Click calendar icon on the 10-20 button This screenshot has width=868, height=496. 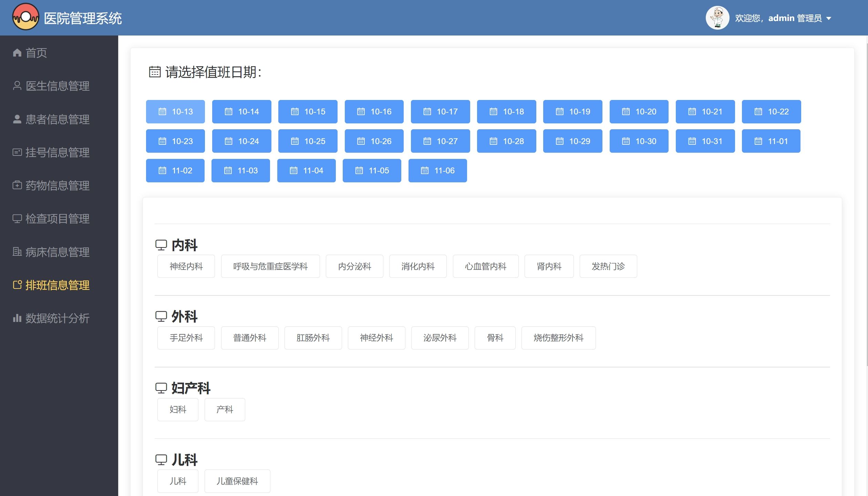click(626, 112)
